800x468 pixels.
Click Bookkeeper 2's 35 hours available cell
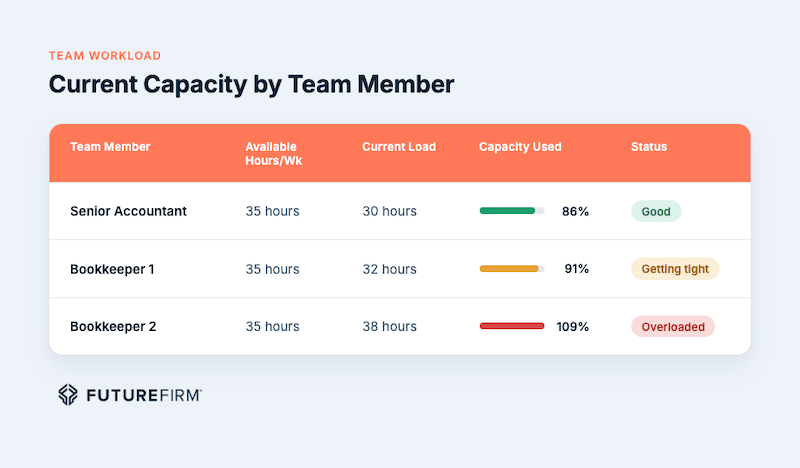[272, 327]
